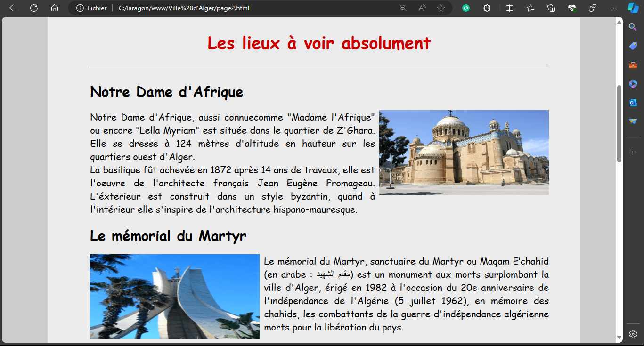Click the text "morts pour la libération du pays."
Viewport: 644px width, 346px height.
tap(334, 327)
